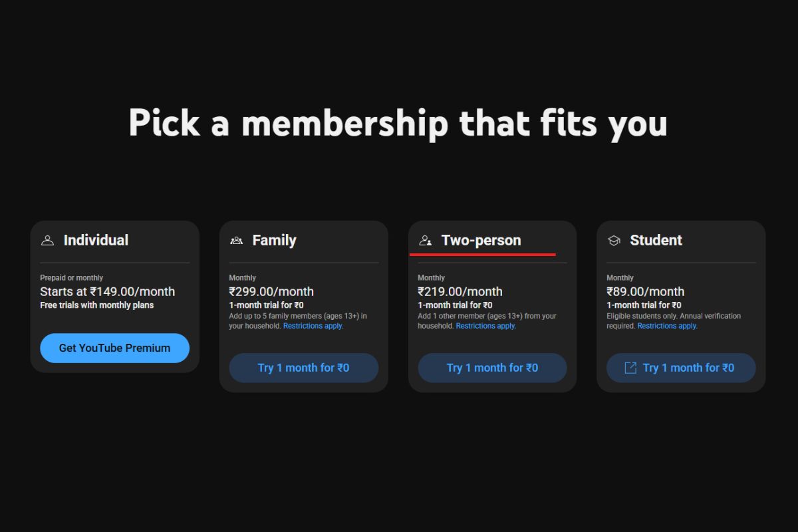The width and height of the screenshot is (798, 532).
Task: Open Restrictions apply link under Student plan
Action: [667, 327]
